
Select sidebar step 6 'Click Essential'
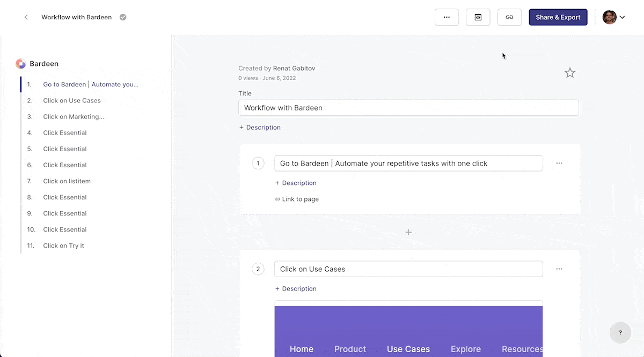(65, 165)
